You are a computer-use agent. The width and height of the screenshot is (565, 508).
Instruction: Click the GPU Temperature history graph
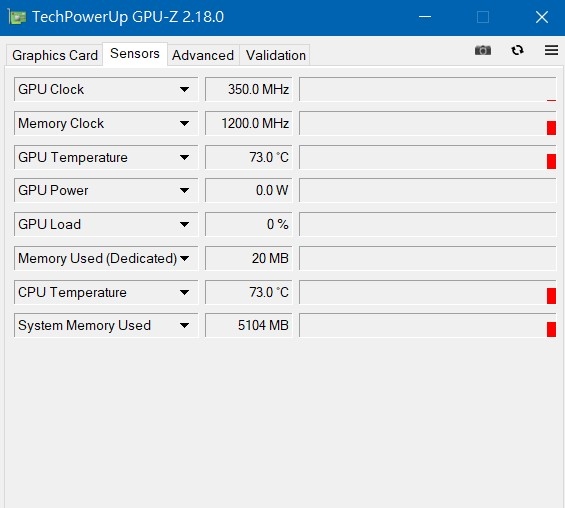click(428, 157)
